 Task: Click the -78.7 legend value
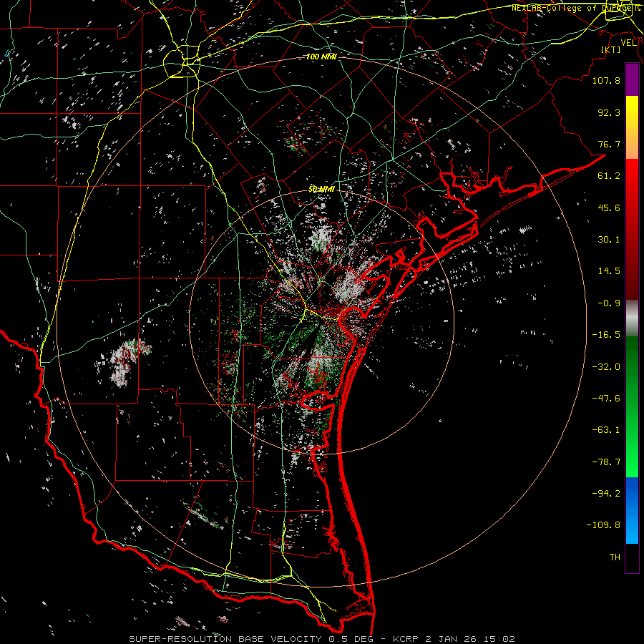606,462
